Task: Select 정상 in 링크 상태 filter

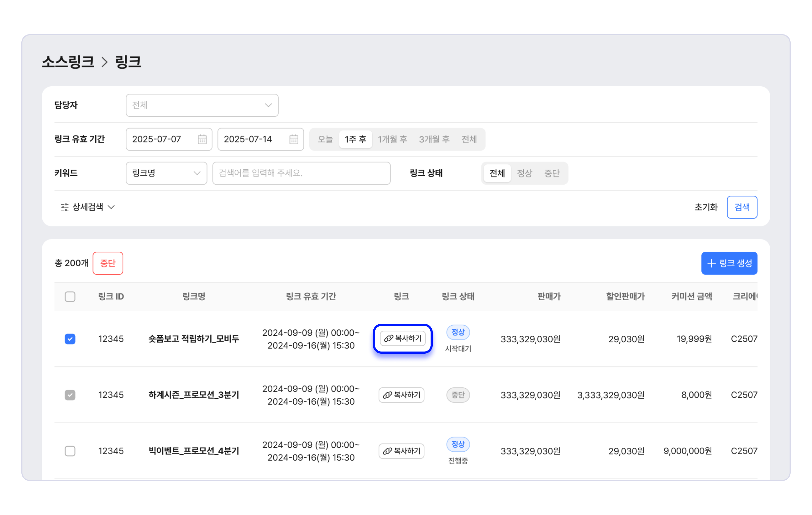Action: [524, 173]
